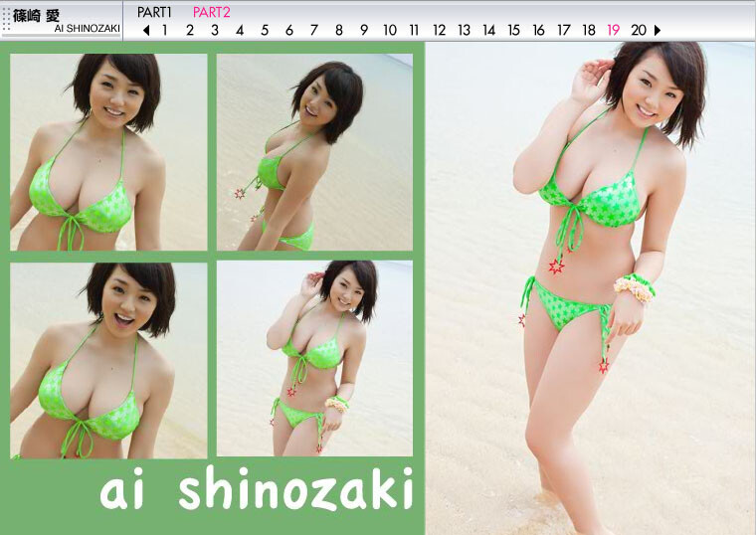Jump to page 8

339,31
